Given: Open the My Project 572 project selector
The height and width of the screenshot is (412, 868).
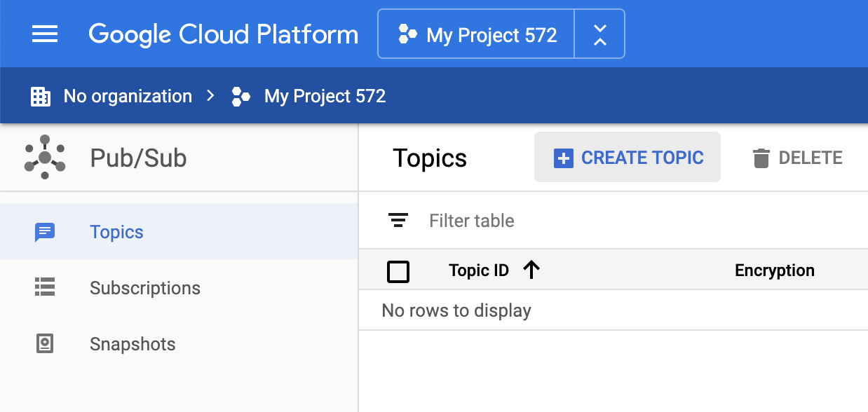Looking at the screenshot, I should point(477,34).
